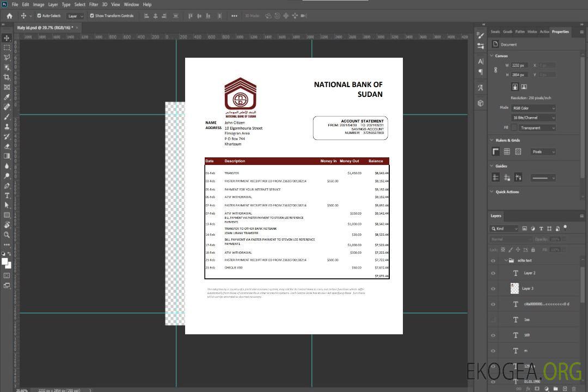Open the more options ellipsis in options bar

(x=234, y=16)
